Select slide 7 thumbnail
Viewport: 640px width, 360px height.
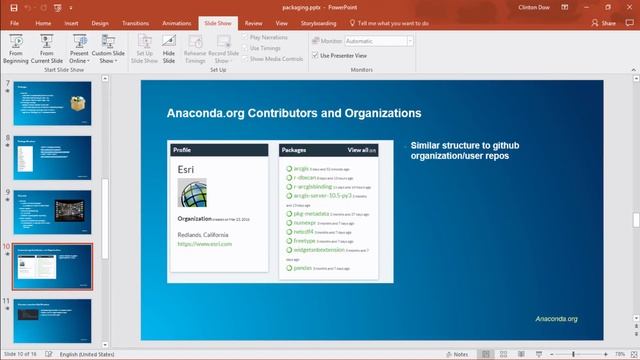click(52, 103)
